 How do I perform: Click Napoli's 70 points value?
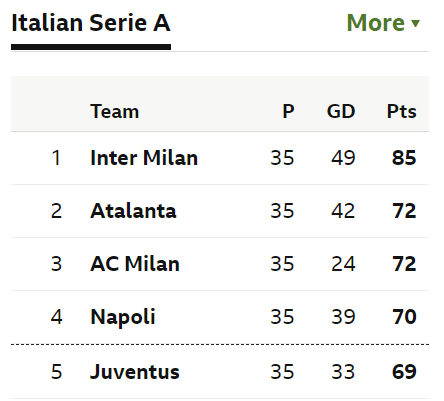(404, 317)
